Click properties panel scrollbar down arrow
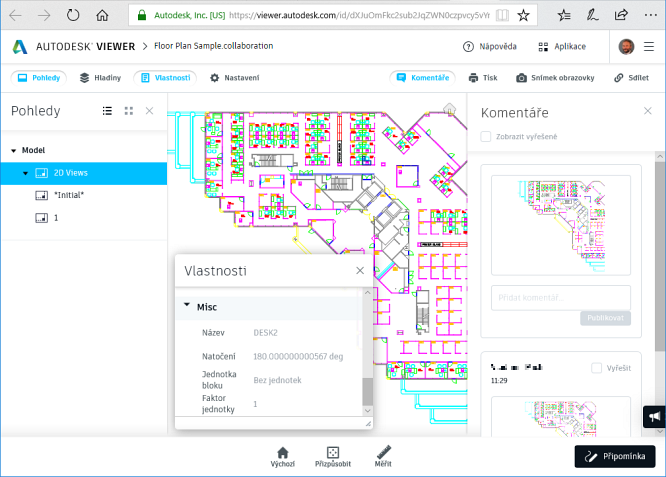The height and width of the screenshot is (477, 666). tap(367, 411)
